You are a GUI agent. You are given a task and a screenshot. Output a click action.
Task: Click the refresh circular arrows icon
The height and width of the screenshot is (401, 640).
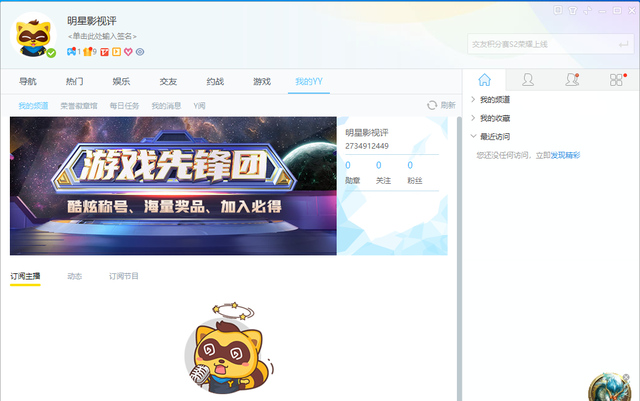click(x=432, y=105)
